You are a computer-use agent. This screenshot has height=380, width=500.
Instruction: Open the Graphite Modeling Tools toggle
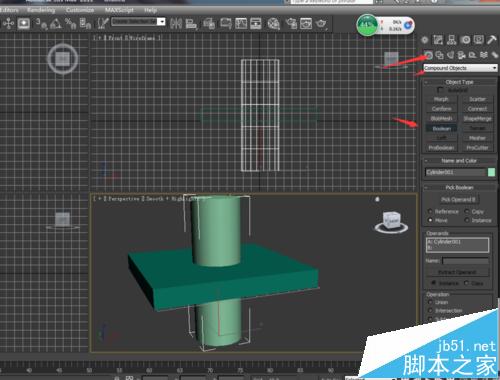pos(226,23)
